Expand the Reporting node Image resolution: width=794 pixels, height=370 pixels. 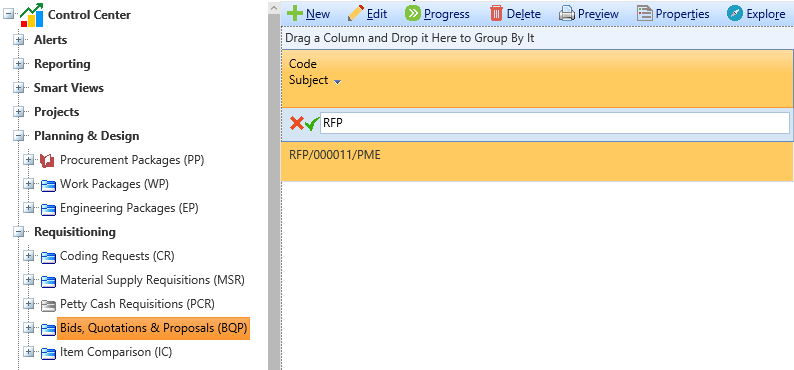pyautogui.click(x=19, y=64)
